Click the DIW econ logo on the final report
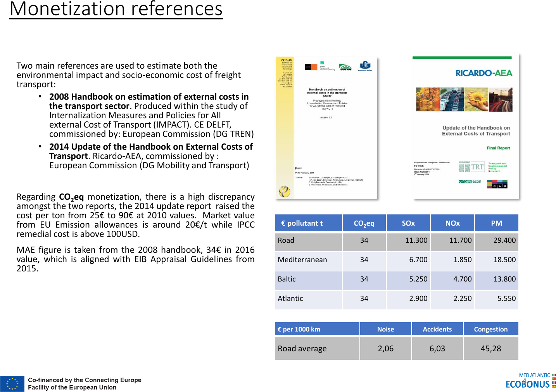556x392 pixels. (470, 181)
